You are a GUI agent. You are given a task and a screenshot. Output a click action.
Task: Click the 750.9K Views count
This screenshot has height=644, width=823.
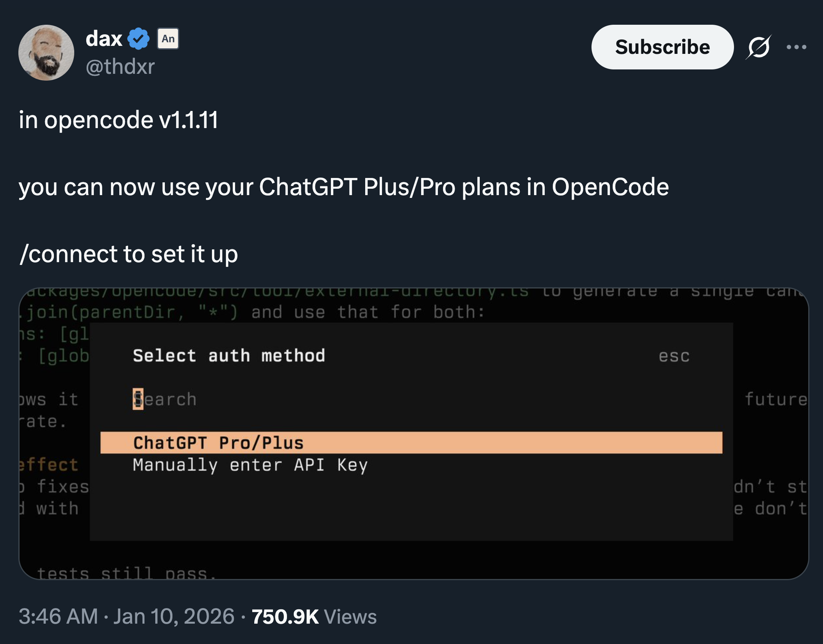coord(314,616)
